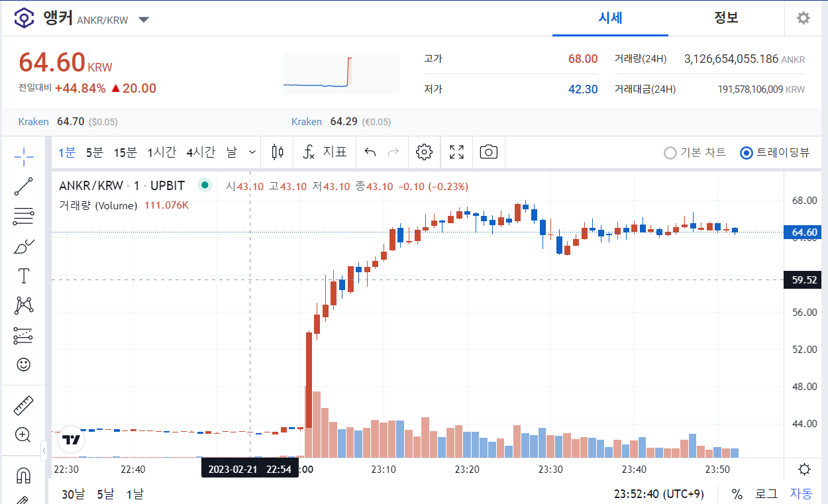
Task: Open the Fibonacci retracement tool
Action: (x=24, y=216)
